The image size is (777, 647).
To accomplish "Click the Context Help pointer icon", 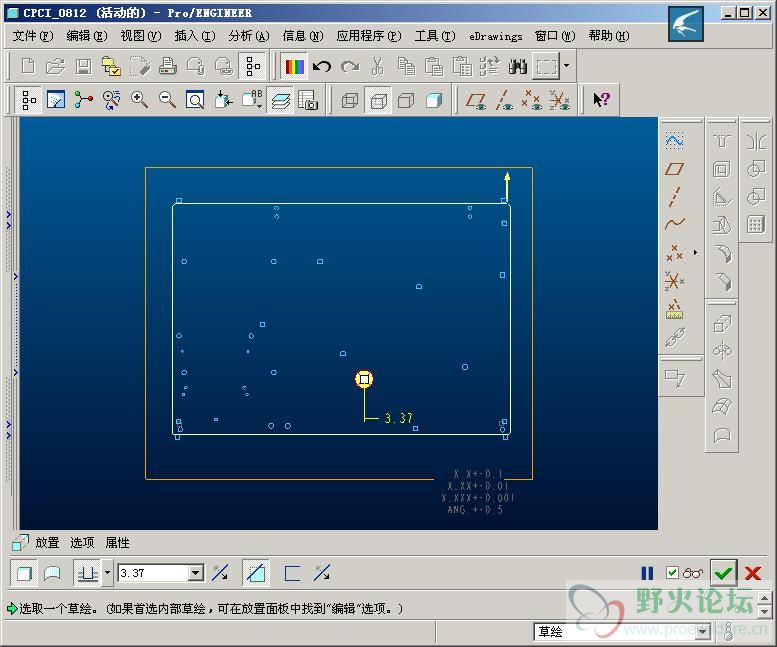I will pos(601,100).
